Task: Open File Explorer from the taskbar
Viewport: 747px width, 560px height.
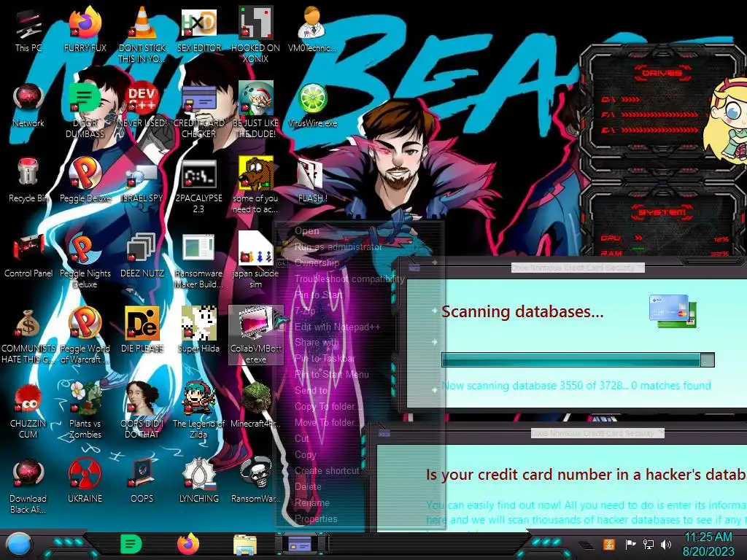Action: pos(245,545)
